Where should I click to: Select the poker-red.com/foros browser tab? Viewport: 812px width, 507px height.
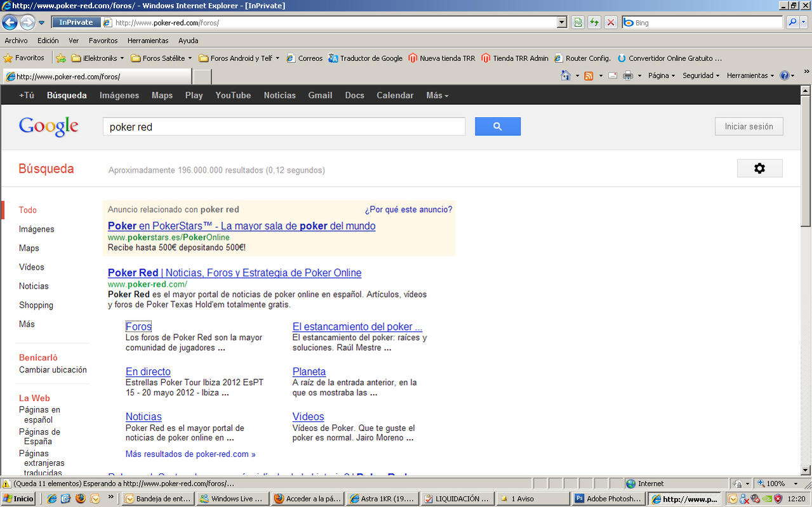click(x=97, y=76)
